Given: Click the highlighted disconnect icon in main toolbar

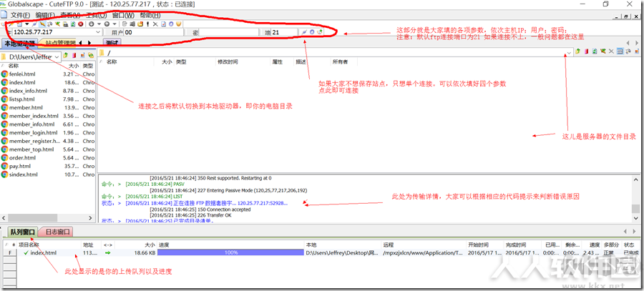Looking at the screenshot, I should (43, 24).
